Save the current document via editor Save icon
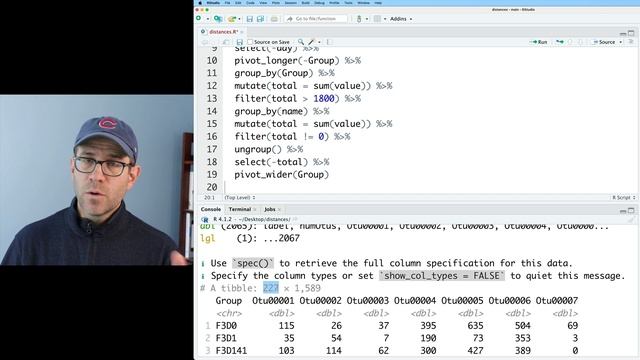 tap(240, 42)
